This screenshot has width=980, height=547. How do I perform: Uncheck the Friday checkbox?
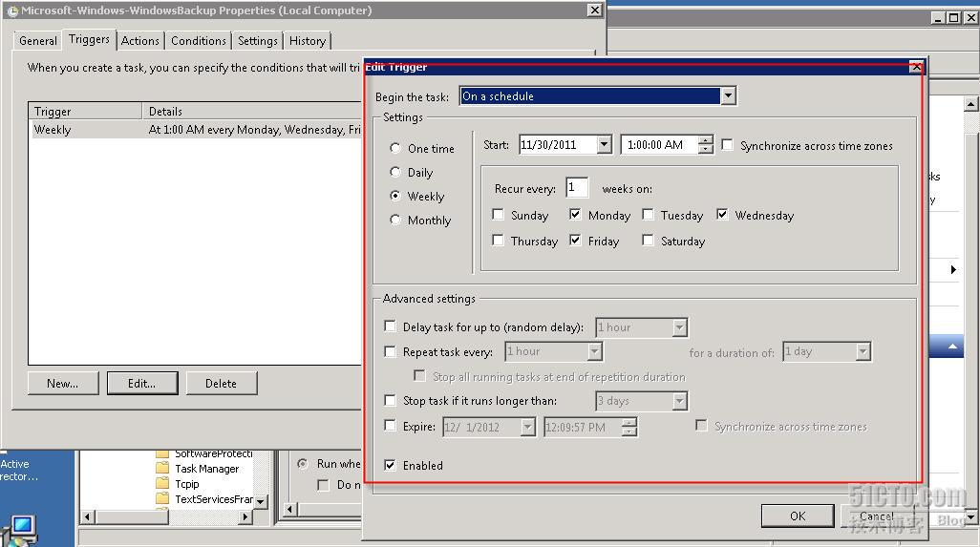[x=575, y=241]
